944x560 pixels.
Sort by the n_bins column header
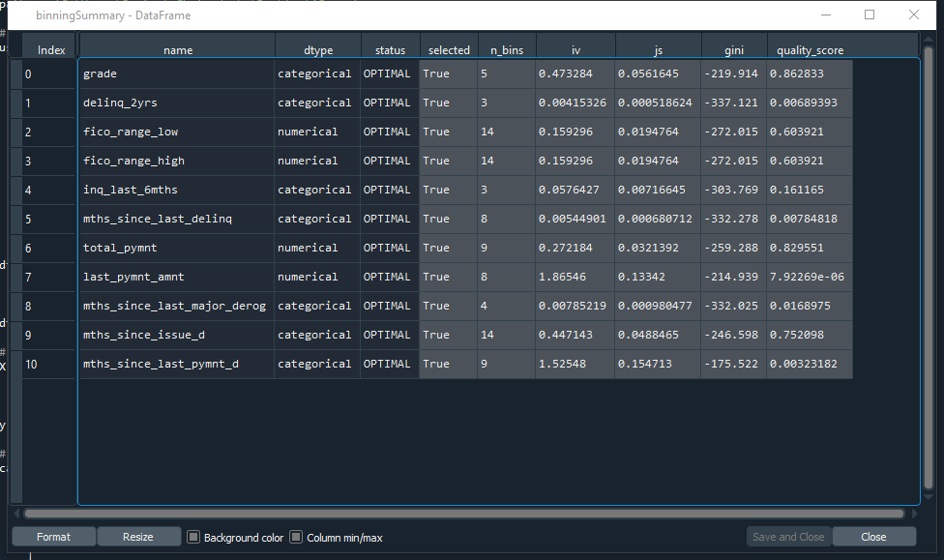tap(507, 49)
